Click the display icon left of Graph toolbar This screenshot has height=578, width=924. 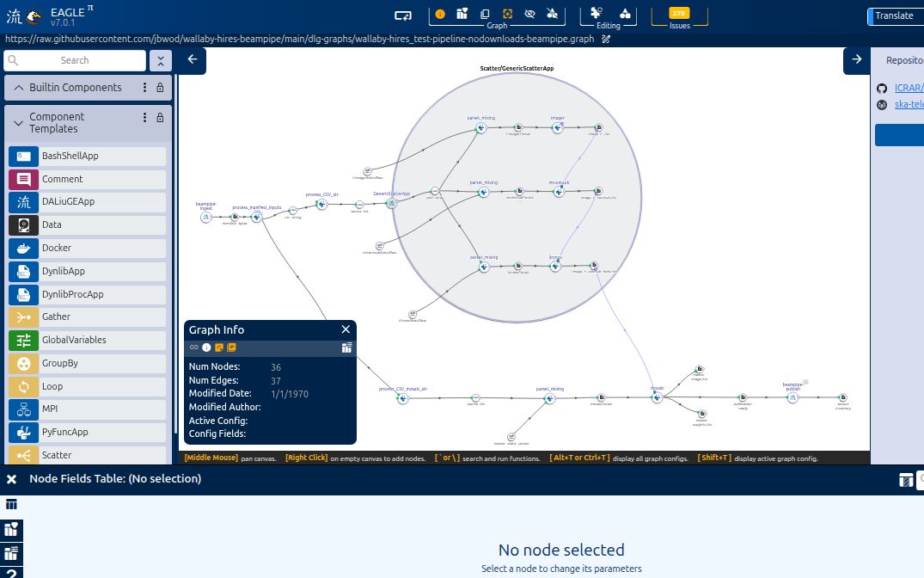pos(403,15)
